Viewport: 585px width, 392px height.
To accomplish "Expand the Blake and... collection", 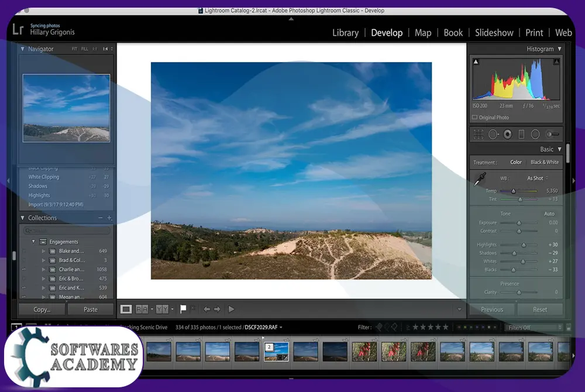I will (x=43, y=251).
